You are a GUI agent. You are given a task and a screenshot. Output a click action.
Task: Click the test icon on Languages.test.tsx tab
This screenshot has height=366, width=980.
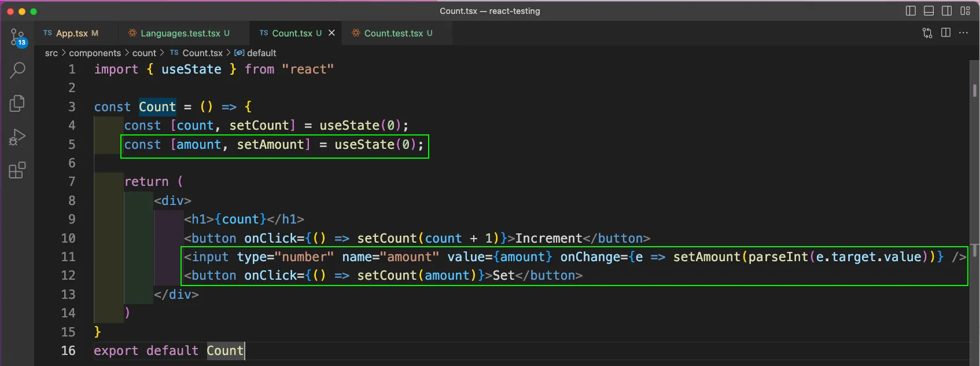(132, 33)
